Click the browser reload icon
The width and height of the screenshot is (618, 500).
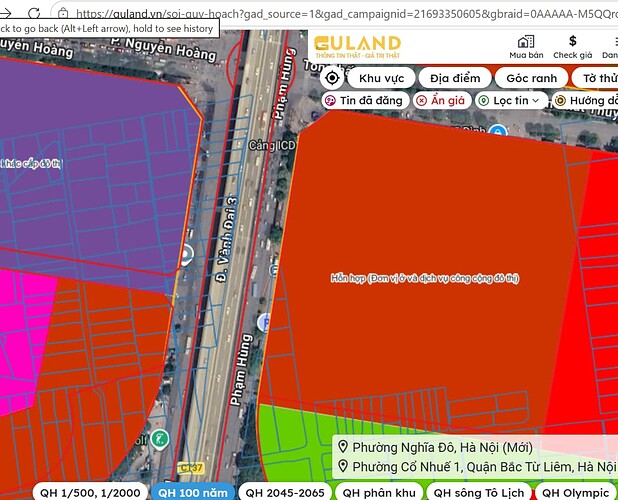[x=34, y=14]
